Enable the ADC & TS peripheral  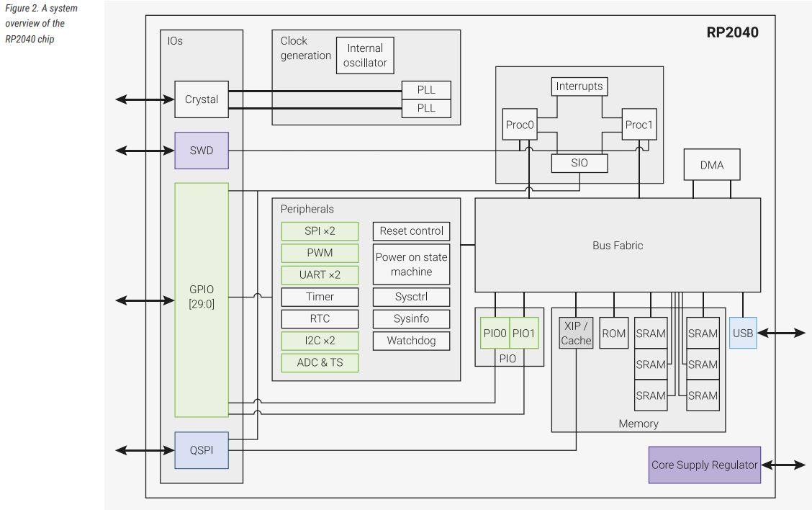[x=320, y=362]
